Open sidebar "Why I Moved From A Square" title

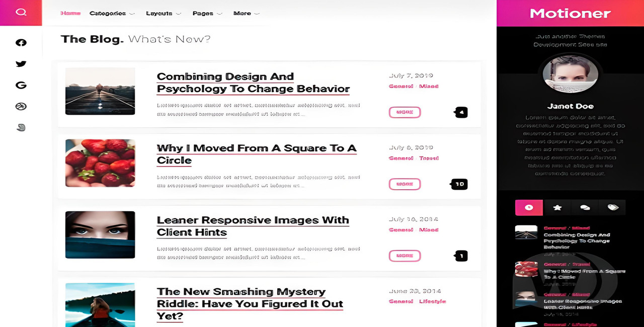[x=585, y=274]
